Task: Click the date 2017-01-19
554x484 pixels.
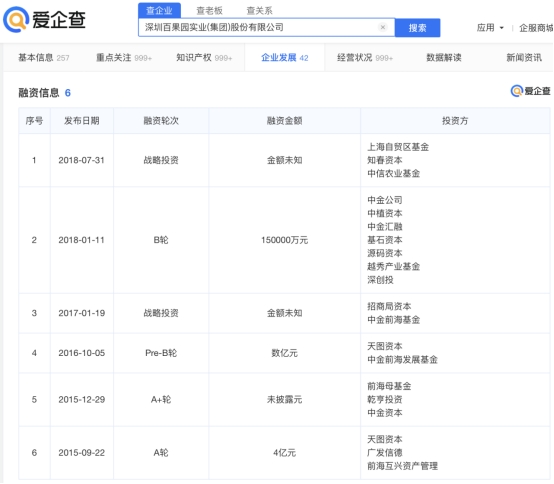Action: [82, 313]
